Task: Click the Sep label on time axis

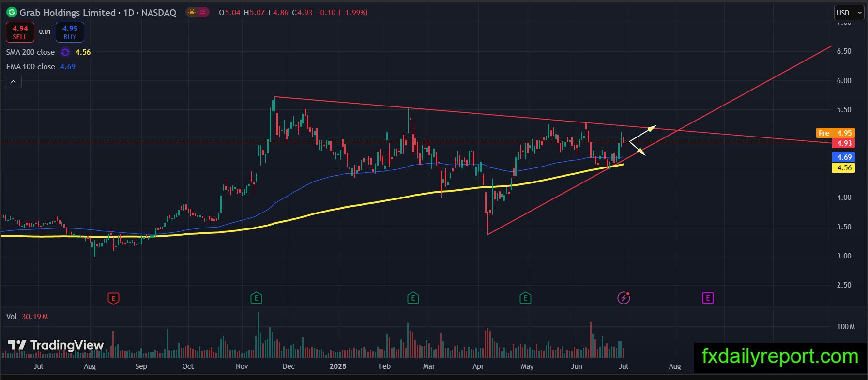Action: [141, 366]
